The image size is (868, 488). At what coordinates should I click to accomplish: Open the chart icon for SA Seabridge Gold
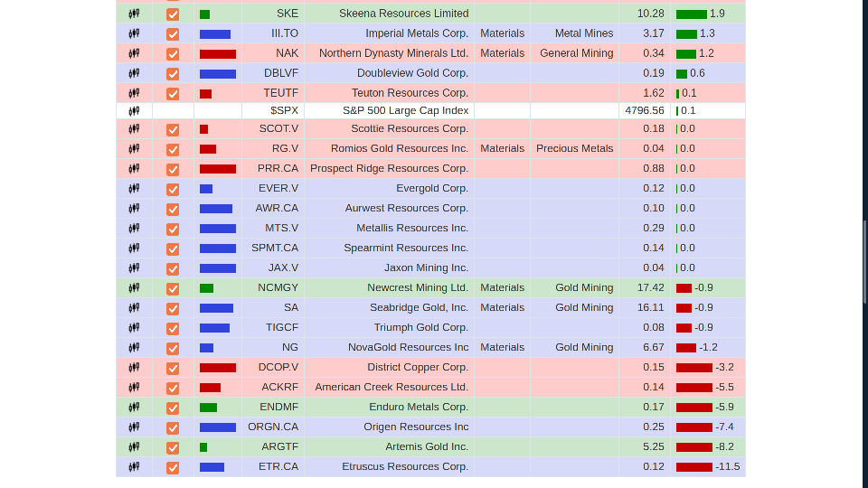(134, 307)
